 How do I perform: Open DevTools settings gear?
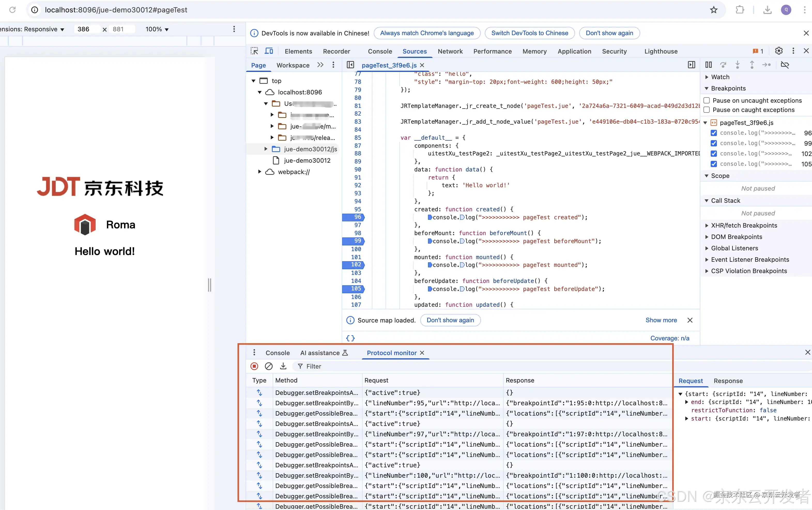pos(778,51)
